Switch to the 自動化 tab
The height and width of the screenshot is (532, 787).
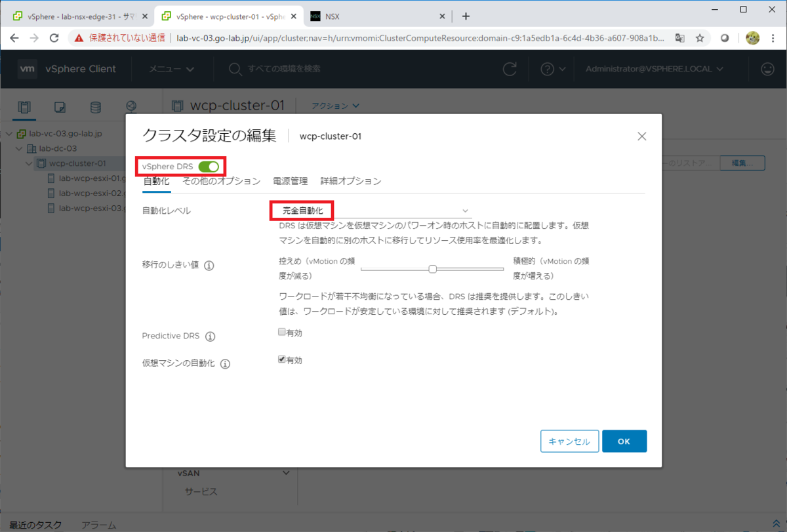pyautogui.click(x=157, y=181)
